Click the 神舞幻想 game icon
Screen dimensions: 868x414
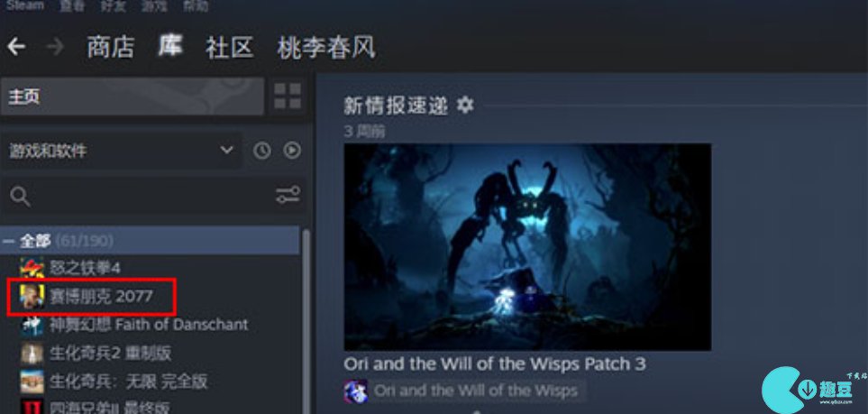[x=32, y=325]
